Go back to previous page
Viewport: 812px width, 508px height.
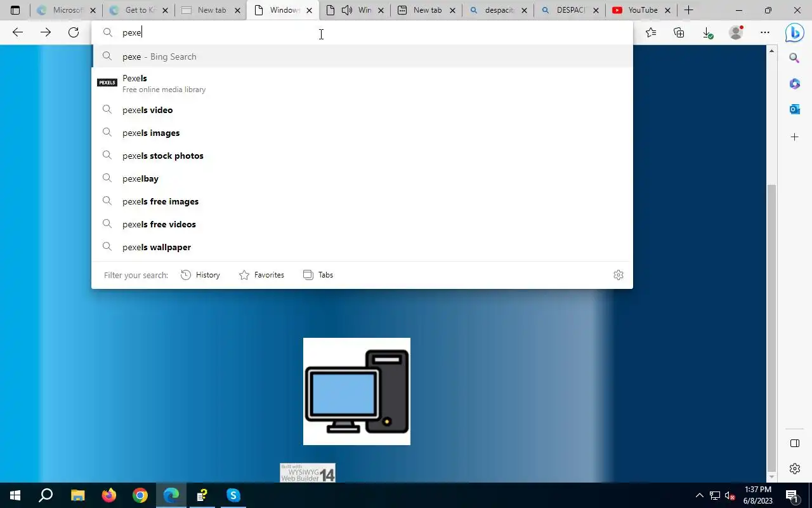click(18, 32)
